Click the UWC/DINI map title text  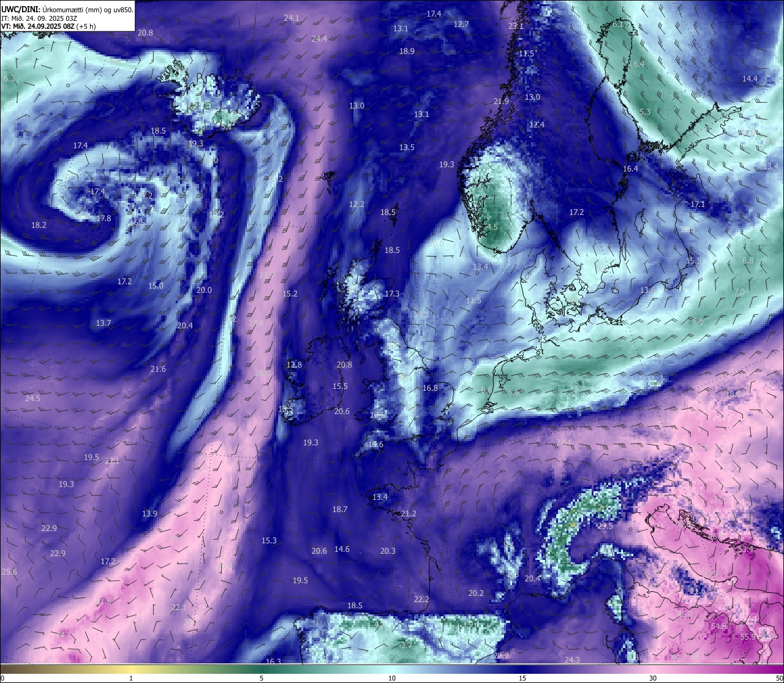point(67,10)
